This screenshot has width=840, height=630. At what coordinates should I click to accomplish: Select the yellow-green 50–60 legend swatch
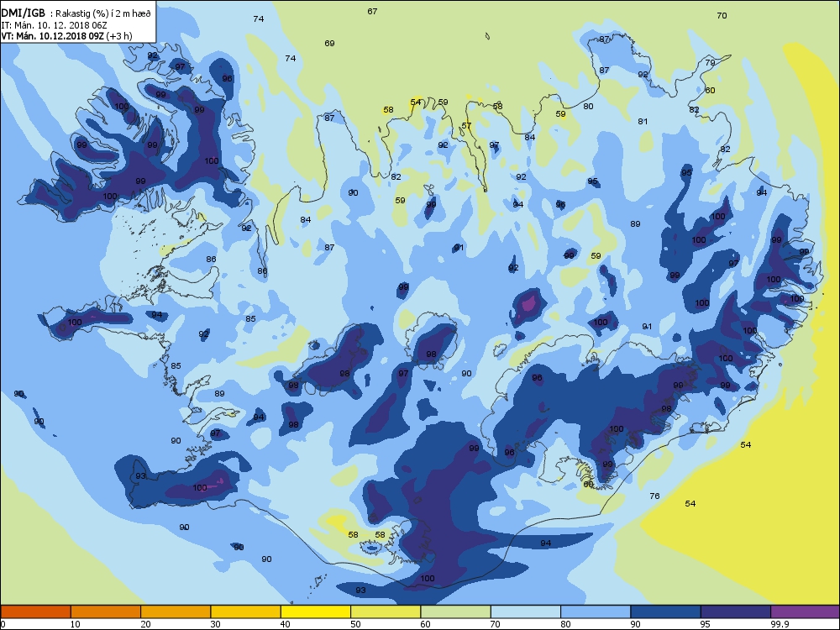pos(386,612)
